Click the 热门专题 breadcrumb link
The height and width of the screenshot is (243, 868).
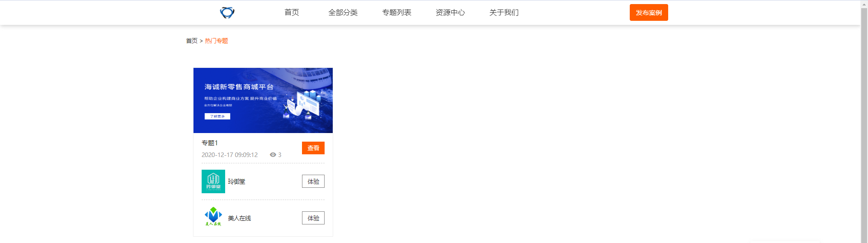pyautogui.click(x=216, y=41)
